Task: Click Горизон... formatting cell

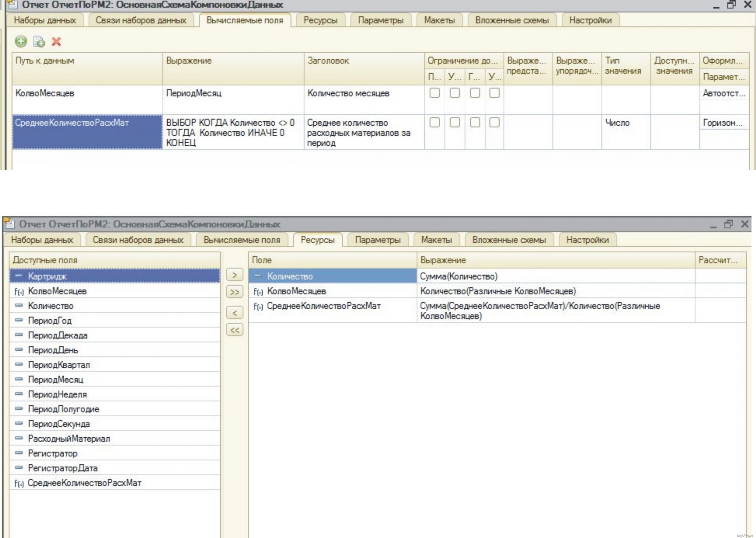Action: (724, 123)
